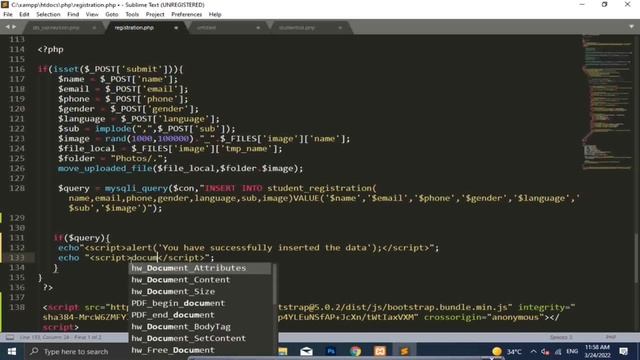Close the studentlist.php tab

[x=340, y=28]
